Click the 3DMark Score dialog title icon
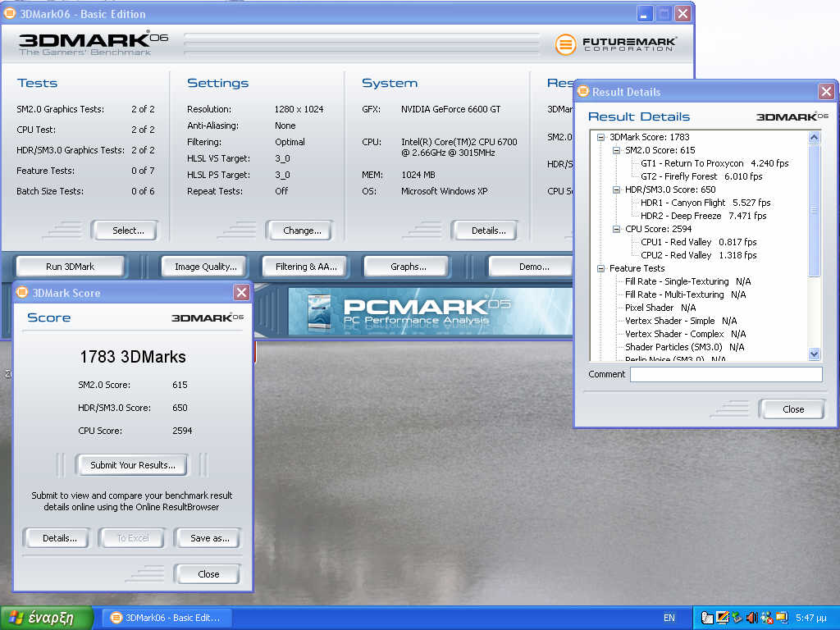Viewport: 840px width, 630px height. (x=22, y=293)
